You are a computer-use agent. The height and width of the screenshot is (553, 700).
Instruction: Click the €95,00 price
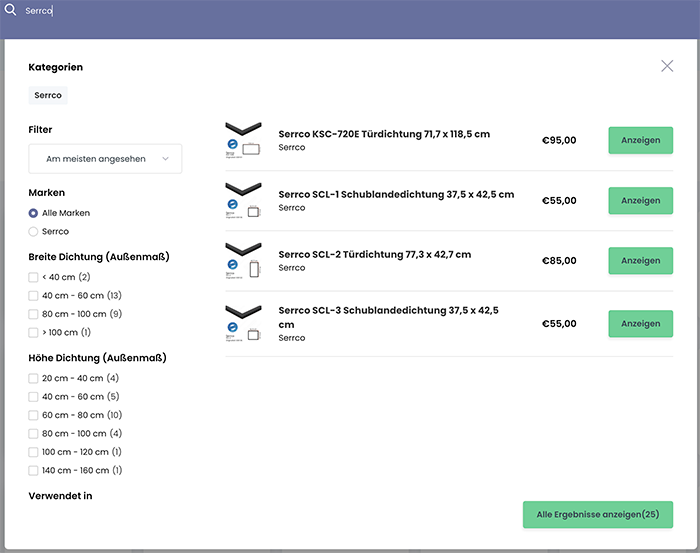tap(559, 140)
